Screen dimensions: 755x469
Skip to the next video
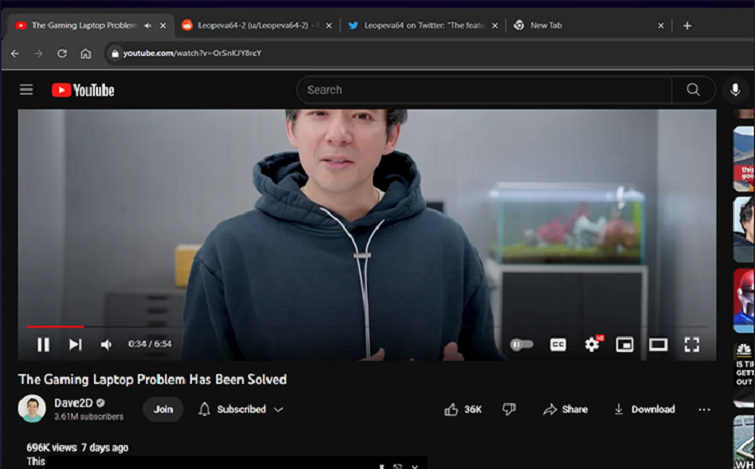point(75,344)
